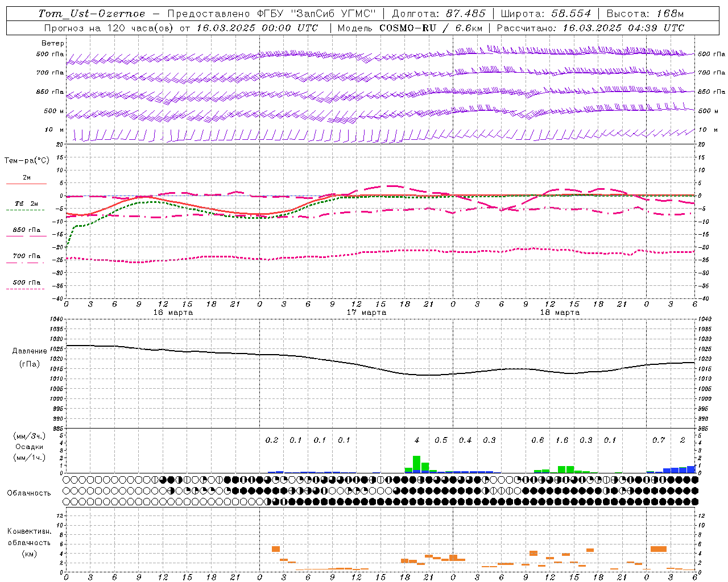Click the 'Давление' pressure label
The image size is (728, 582).
click(x=30, y=351)
